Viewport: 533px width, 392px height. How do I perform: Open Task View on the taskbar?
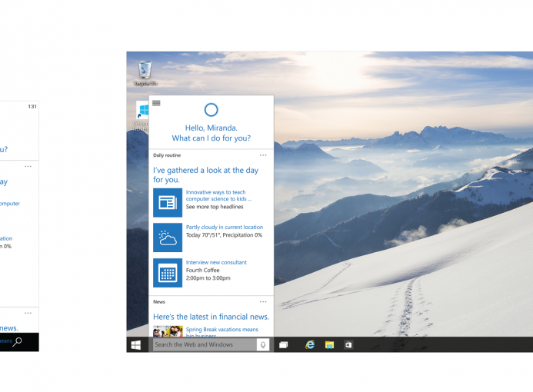tap(284, 345)
